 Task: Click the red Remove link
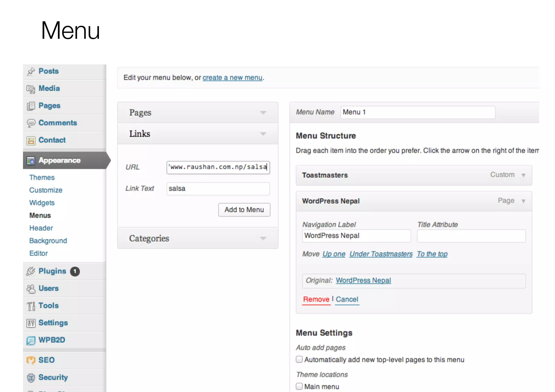tap(316, 299)
